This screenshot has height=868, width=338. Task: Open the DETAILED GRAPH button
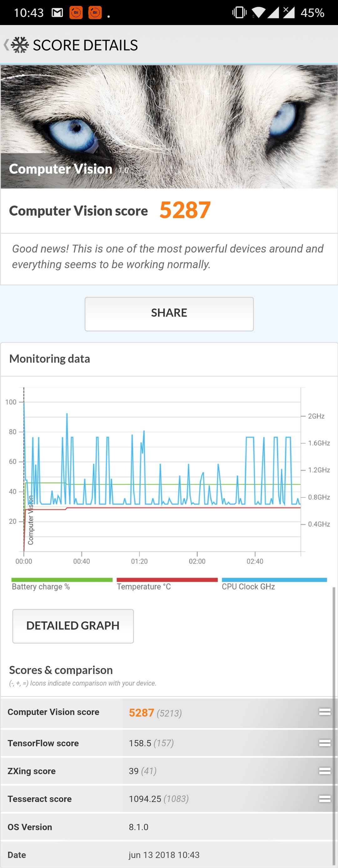click(x=73, y=626)
